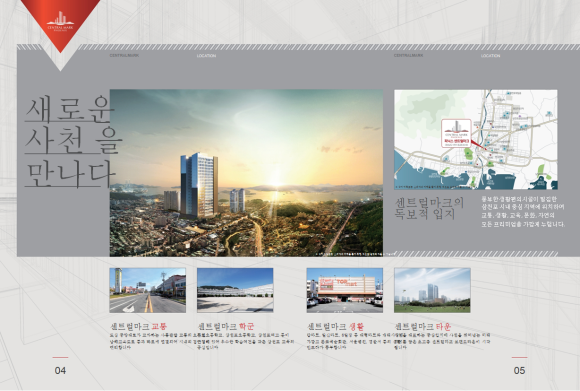Screen dimensions: 580x391
Task: Open the large tower sunset cityscape image
Action: pyautogui.click(x=246, y=173)
